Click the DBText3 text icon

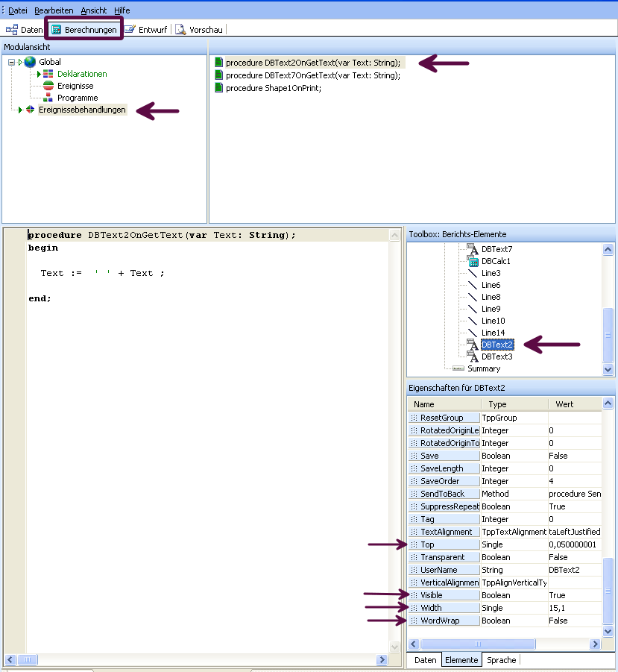coord(473,357)
